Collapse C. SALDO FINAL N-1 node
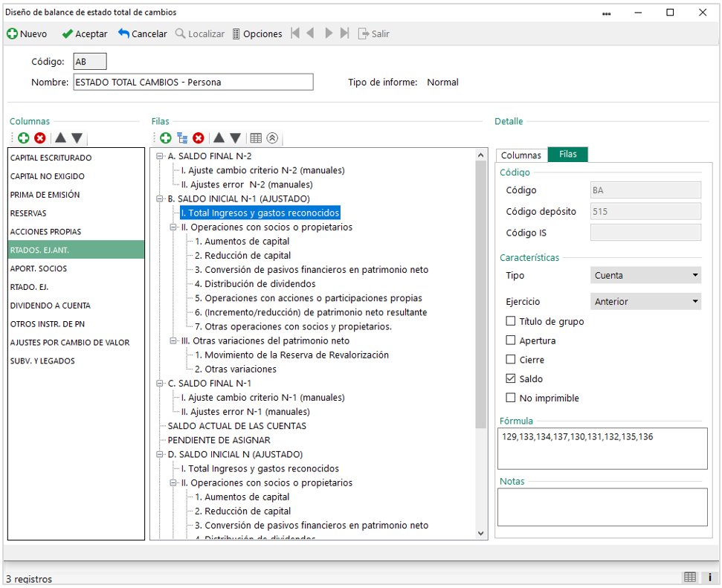 pyautogui.click(x=160, y=383)
